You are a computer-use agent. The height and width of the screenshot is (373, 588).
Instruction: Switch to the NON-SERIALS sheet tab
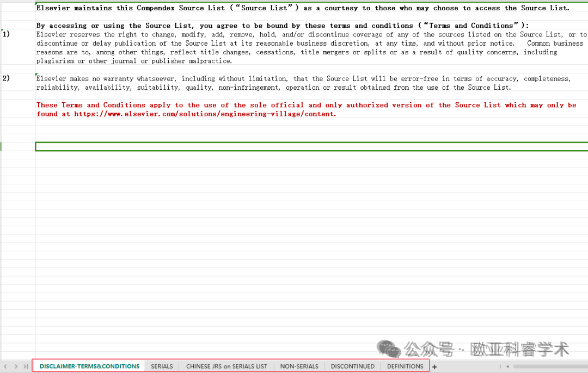tap(299, 366)
